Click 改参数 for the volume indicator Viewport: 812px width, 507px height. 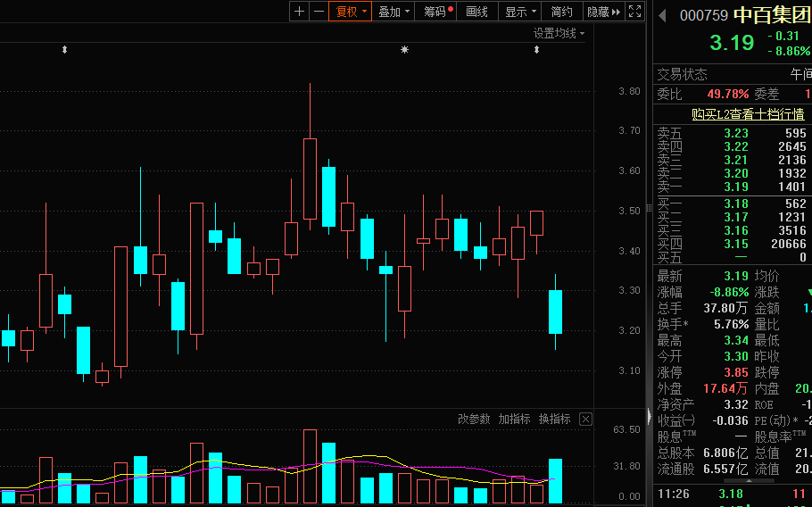tap(474, 419)
